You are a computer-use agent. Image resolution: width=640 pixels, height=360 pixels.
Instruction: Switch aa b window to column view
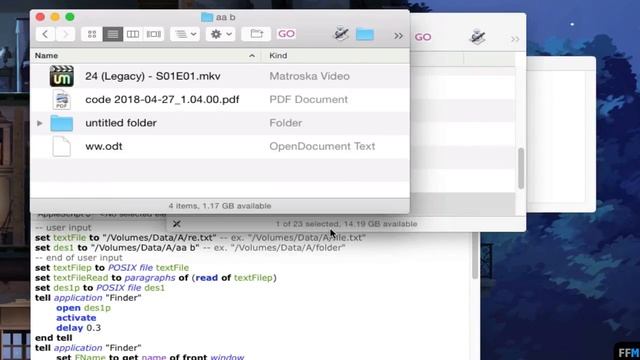[133, 34]
